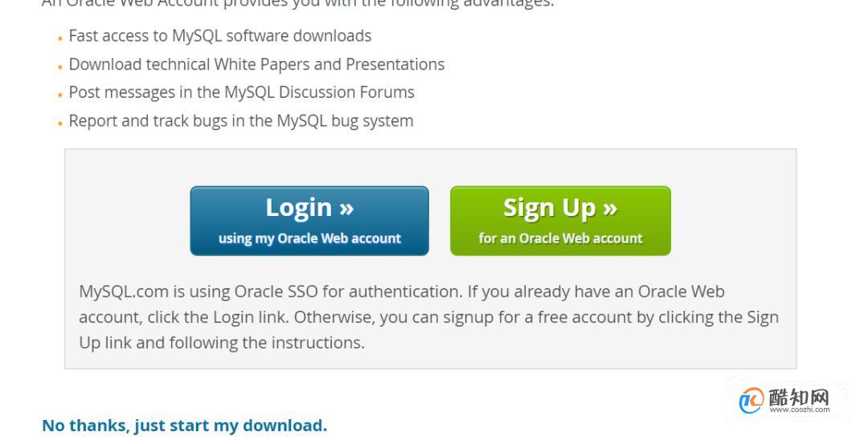
Task: Click the coozhi circular logo icon
Action: 751,400
